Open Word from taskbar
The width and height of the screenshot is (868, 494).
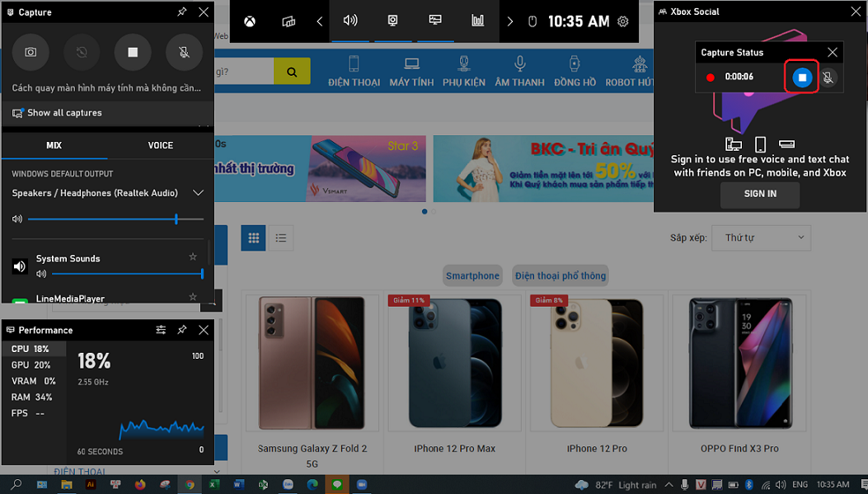(238, 485)
